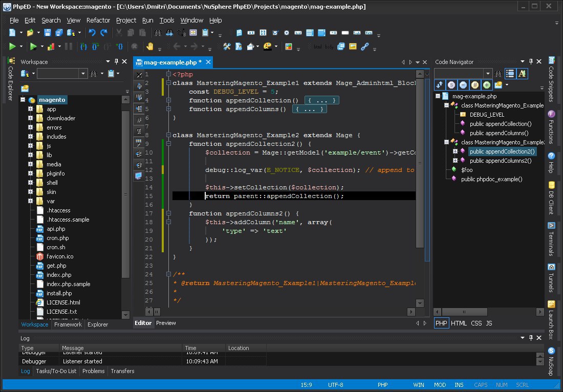Click the Undo arrow in toolbar

[x=92, y=33]
